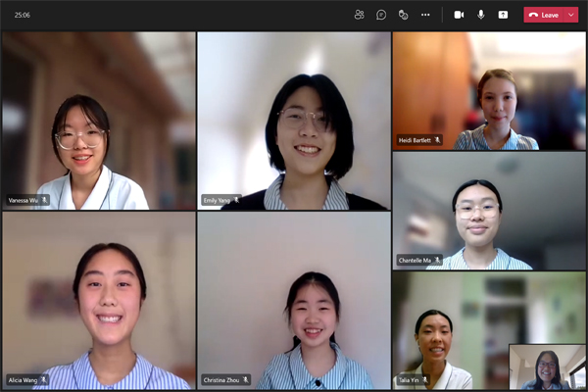
Task: Open the participants panel
Action: 359,15
